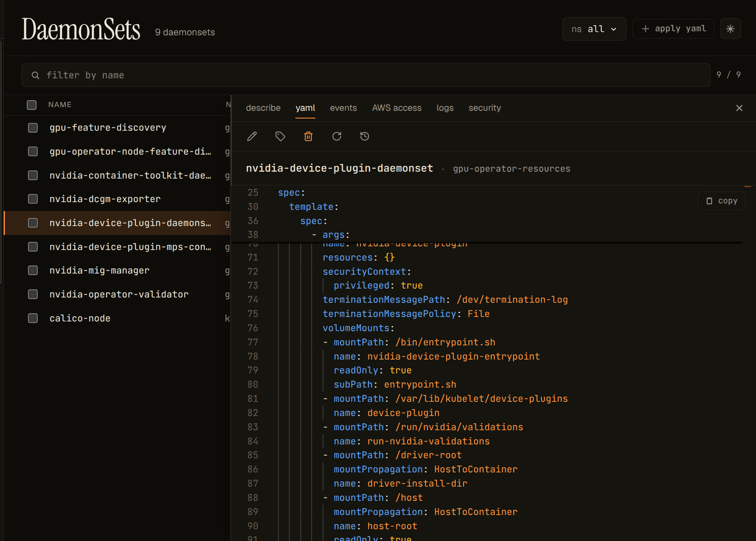Viewport: 756px width, 541px height.
Task: Check the nvidia-container-toolkit-dae… checkbox
Action: (33, 175)
